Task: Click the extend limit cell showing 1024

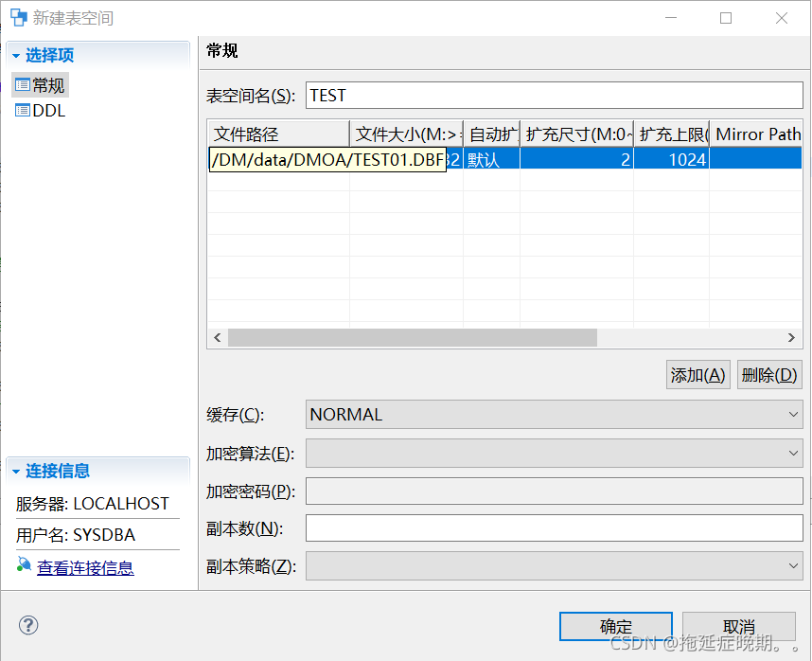Action: (x=672, y=159)
